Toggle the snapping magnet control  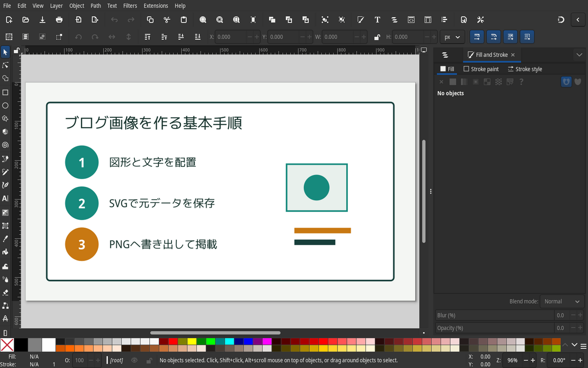click(561, 20)
